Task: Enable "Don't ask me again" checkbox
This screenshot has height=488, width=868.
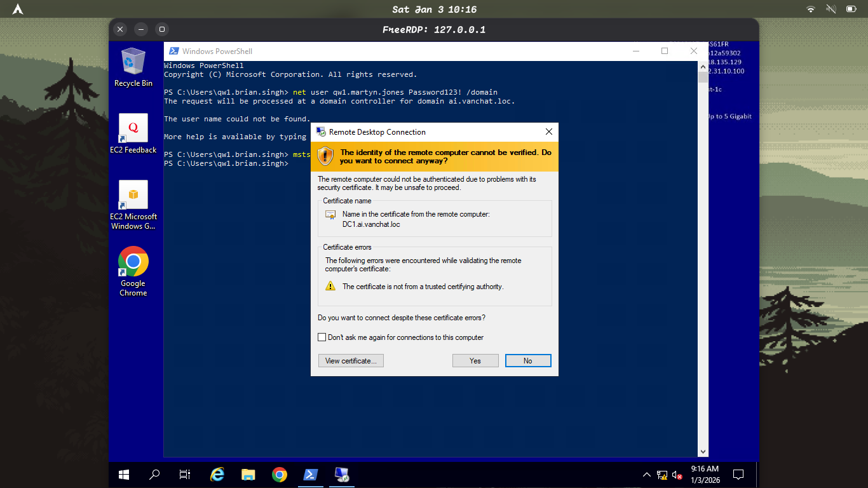Action: pos(322,337)
